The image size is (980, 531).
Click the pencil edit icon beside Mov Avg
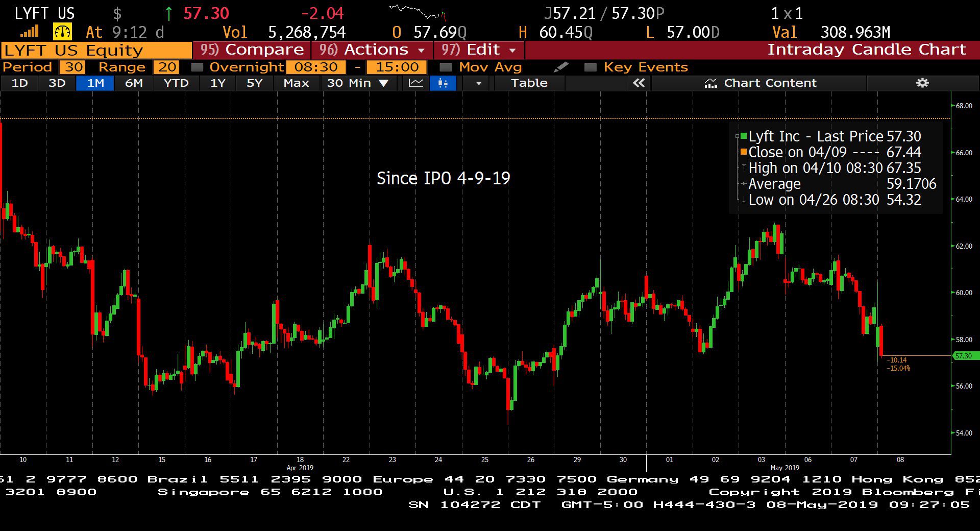(561, 67)
